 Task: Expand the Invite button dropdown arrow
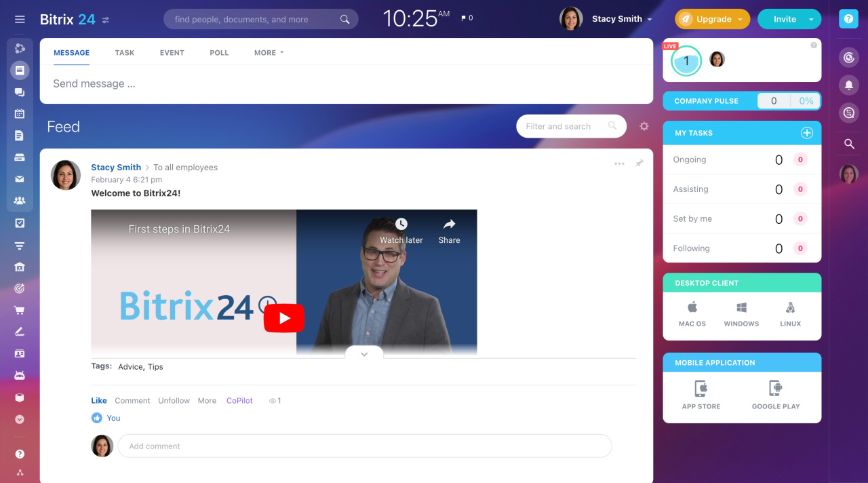pos(811,19)
